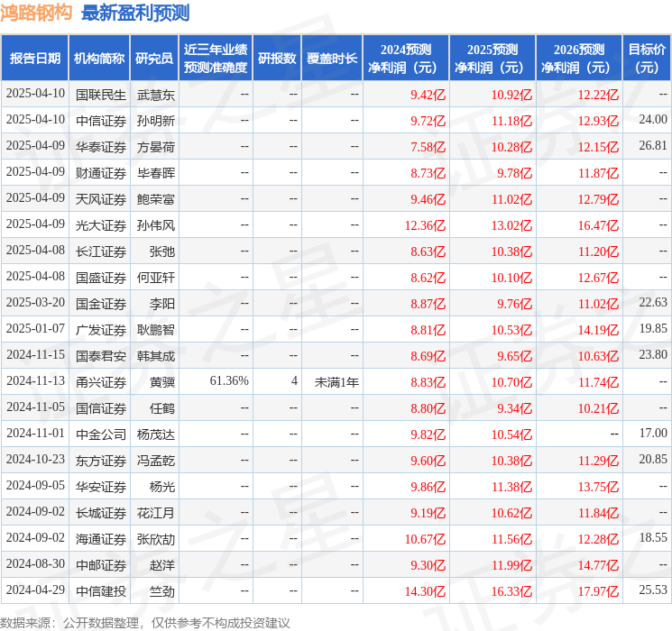Click researcher name 孙伟风

pos(156,225)
